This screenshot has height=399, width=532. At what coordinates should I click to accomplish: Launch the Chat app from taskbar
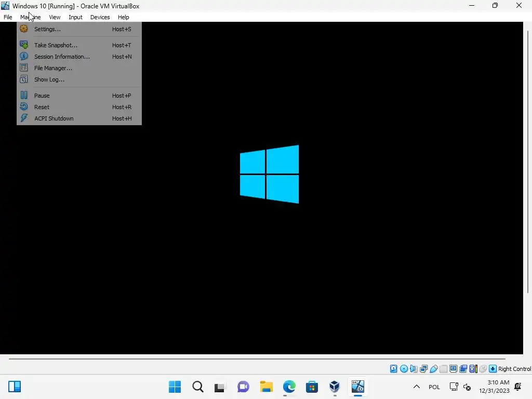pos(243,387)
